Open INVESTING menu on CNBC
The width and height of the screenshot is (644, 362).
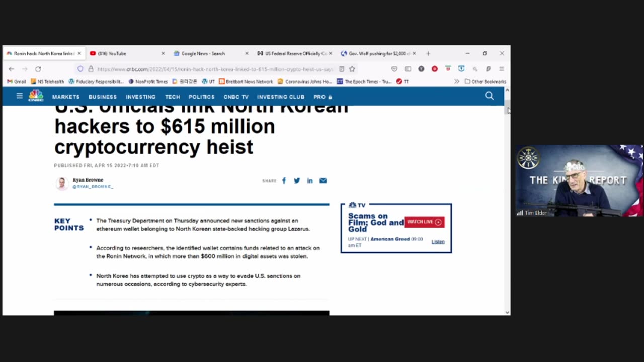coord(140,97)
